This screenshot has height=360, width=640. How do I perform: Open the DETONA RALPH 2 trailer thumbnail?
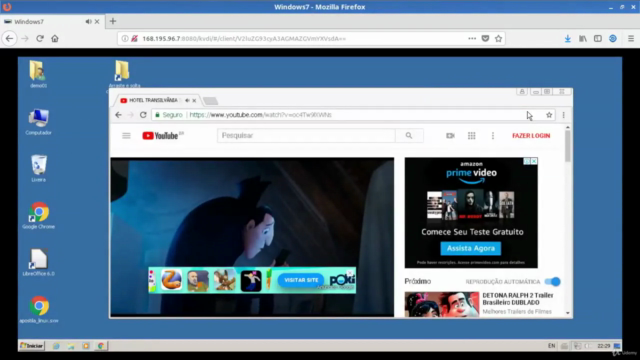pos(442,304)
